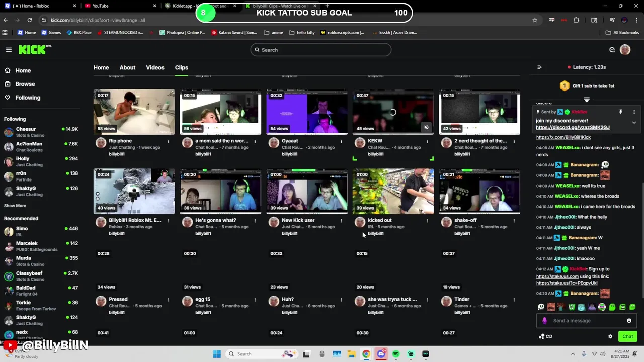
Task: Play the kicked out clip thumbnail
Action: click(393, 192)
